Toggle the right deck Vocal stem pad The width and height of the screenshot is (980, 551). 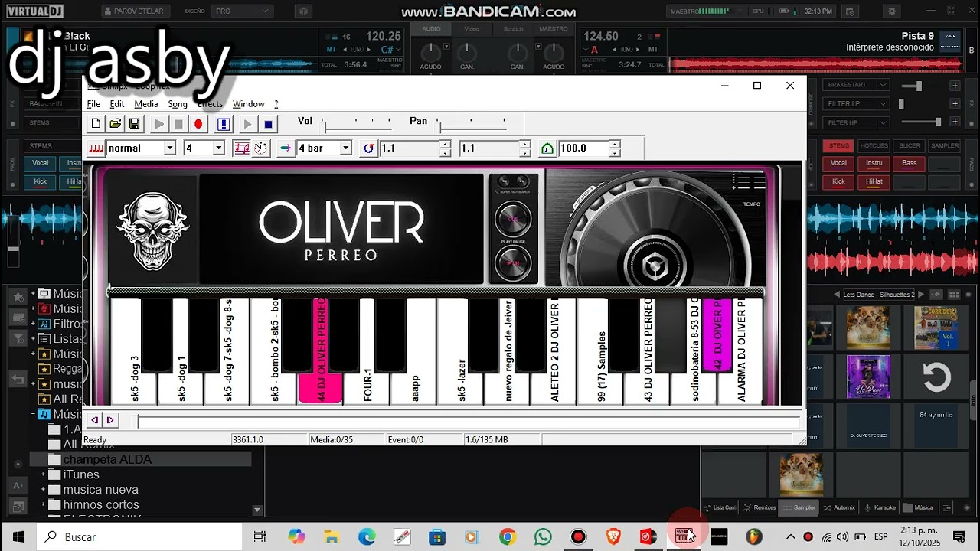point(839,163)
